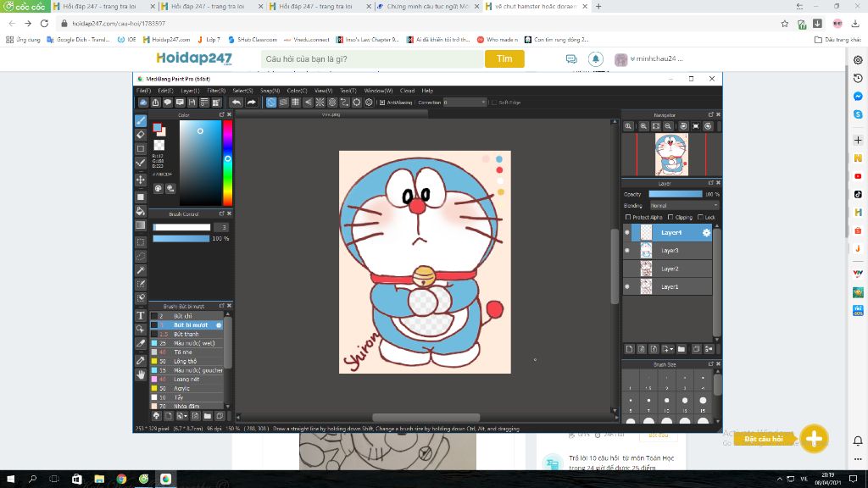This screenshot has width=868, height=488.
Task: Click the cloud save toolbar icon
Action: pyautogui.click(x=142, y=103)
